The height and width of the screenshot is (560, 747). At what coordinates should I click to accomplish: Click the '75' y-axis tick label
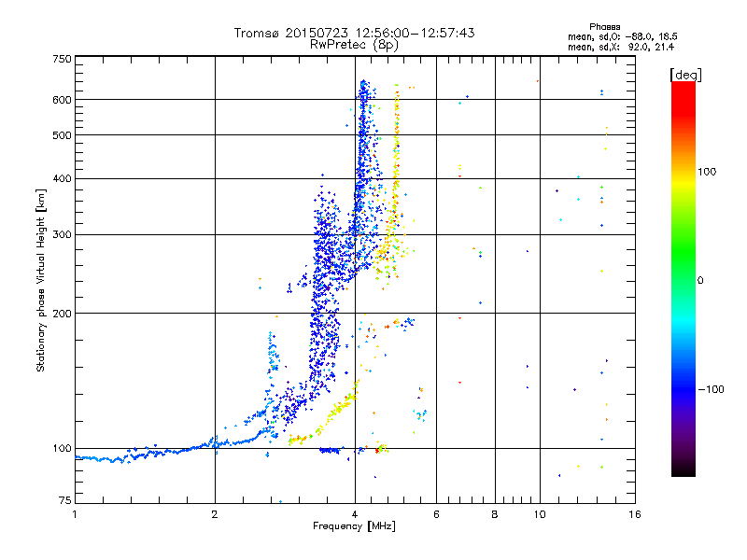pos(65,500)
